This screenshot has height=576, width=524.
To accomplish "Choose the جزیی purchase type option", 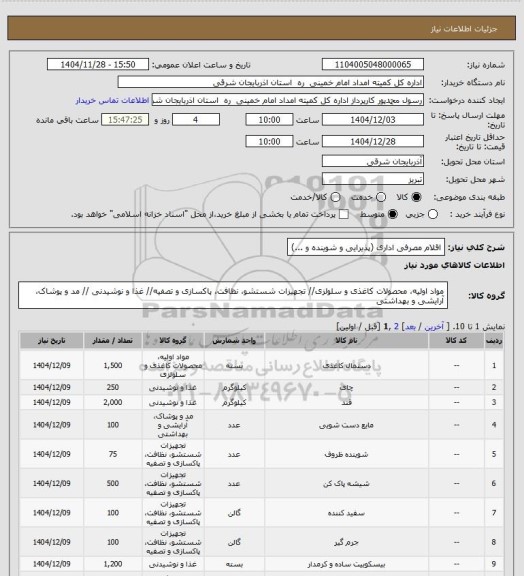I will pyautogui.click(x=433, y=214).
